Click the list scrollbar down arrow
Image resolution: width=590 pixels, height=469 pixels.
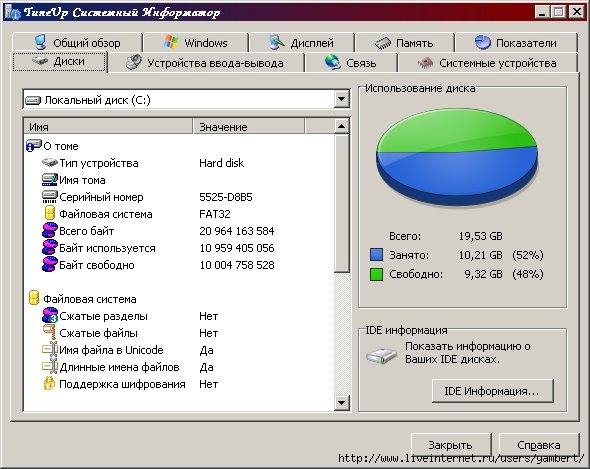click(342, 403)
